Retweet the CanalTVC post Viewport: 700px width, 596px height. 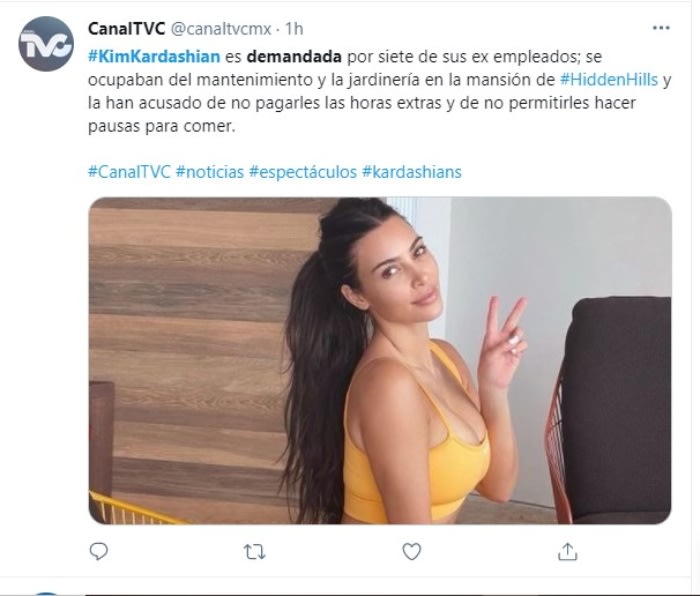point(255,552)
